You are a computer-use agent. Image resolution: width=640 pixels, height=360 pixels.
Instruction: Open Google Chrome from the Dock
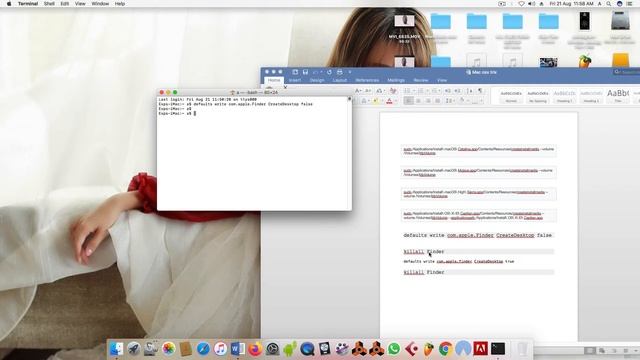coord(446,349)
